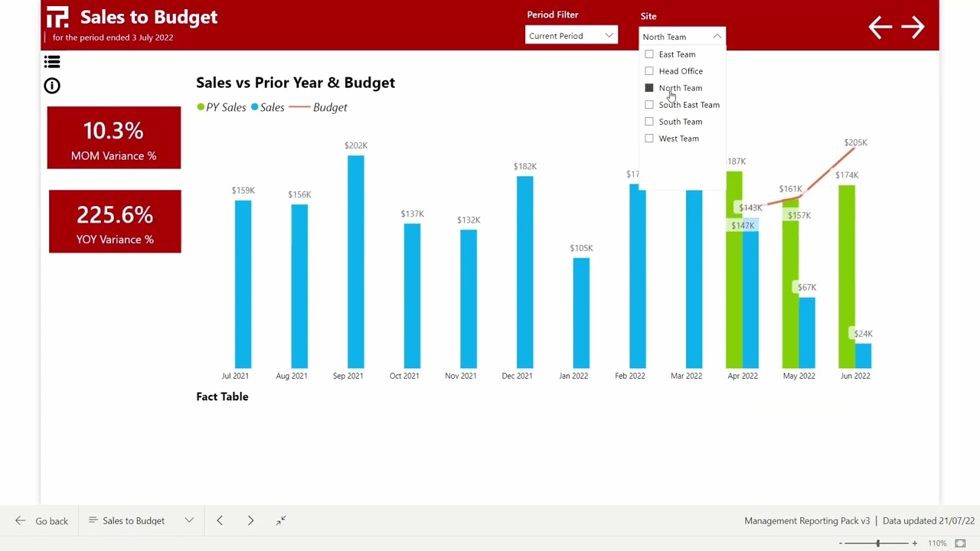Click the Dec 2021 sales bar

tap(524, 272)
